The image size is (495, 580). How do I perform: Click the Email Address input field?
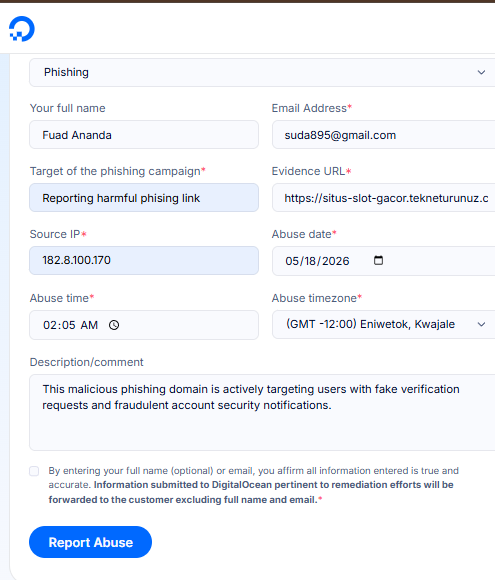click(x=384, y=135)
